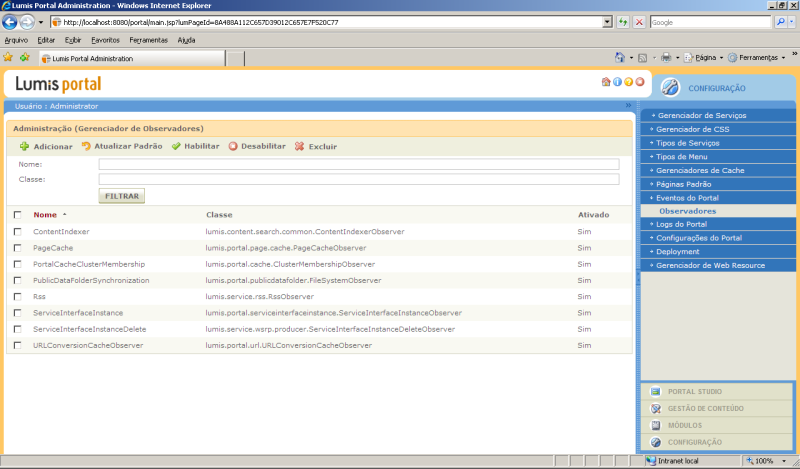Click the Configuração wrench icon at top right

(x=670, y=87)
